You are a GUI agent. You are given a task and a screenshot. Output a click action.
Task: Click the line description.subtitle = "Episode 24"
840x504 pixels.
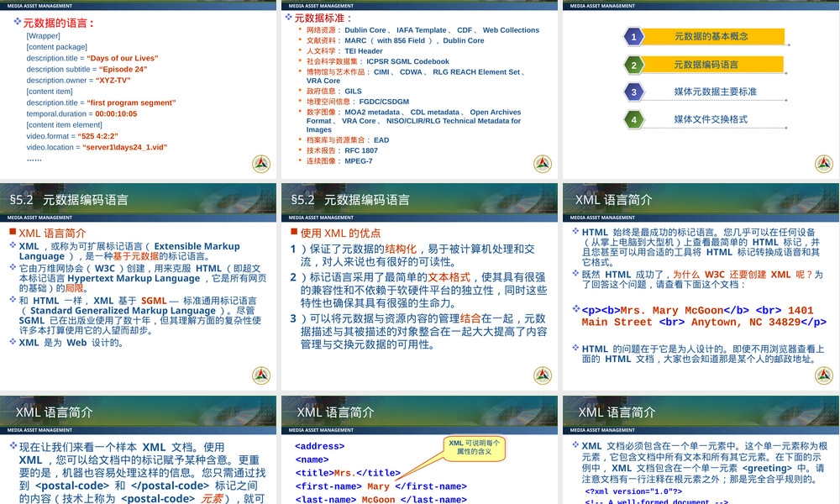(87, 69)
